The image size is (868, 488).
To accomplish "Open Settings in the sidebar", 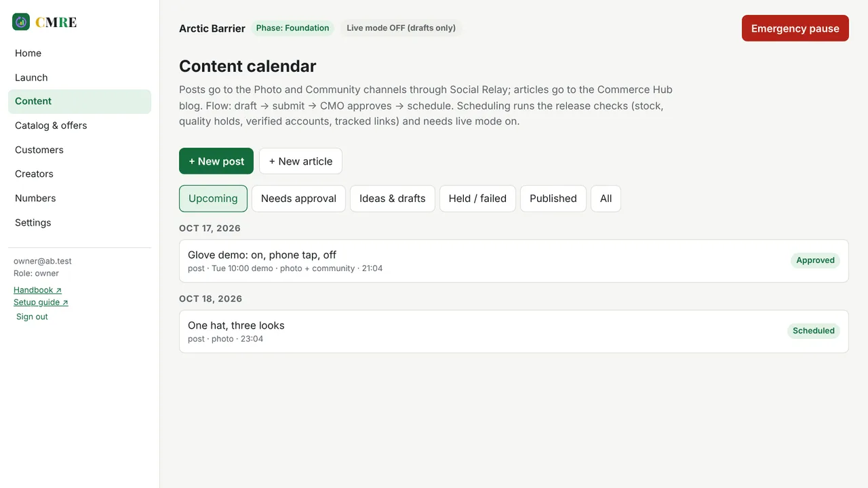I will click(x=79, y=222).
